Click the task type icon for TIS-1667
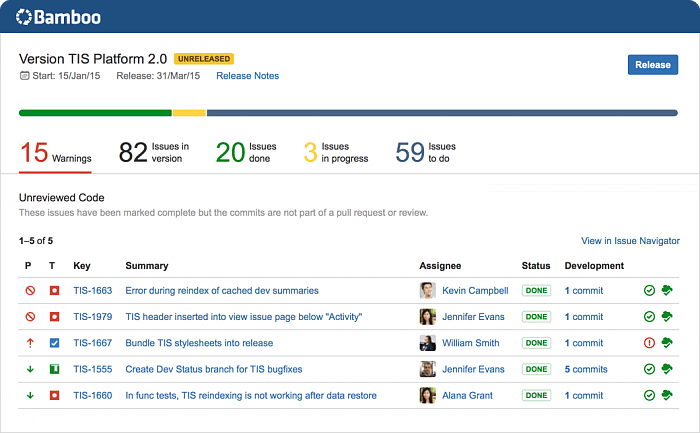 54,343
